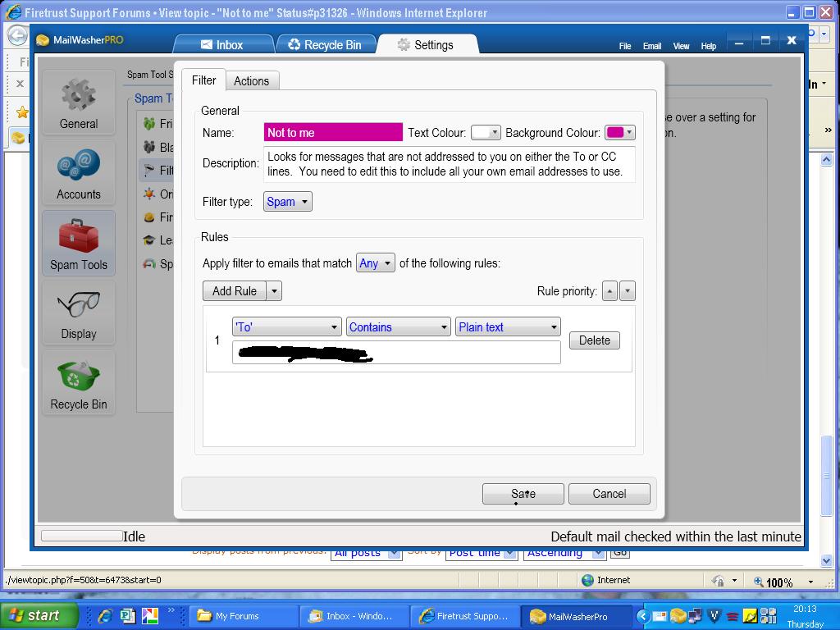Click the Start button

pyautogui.click(x=39, y=615)
